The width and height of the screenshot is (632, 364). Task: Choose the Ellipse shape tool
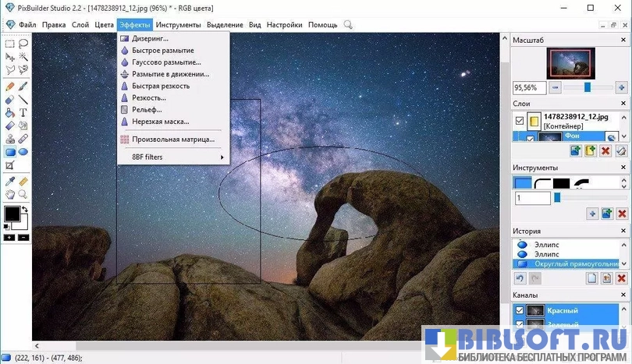23,152
